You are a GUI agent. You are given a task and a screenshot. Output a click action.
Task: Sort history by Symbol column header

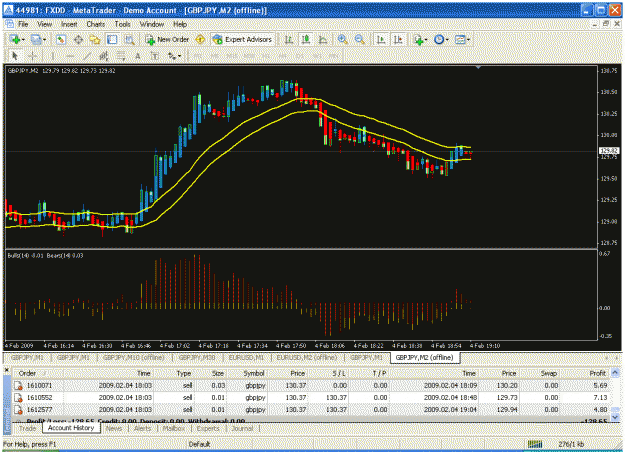pos(254,373)
